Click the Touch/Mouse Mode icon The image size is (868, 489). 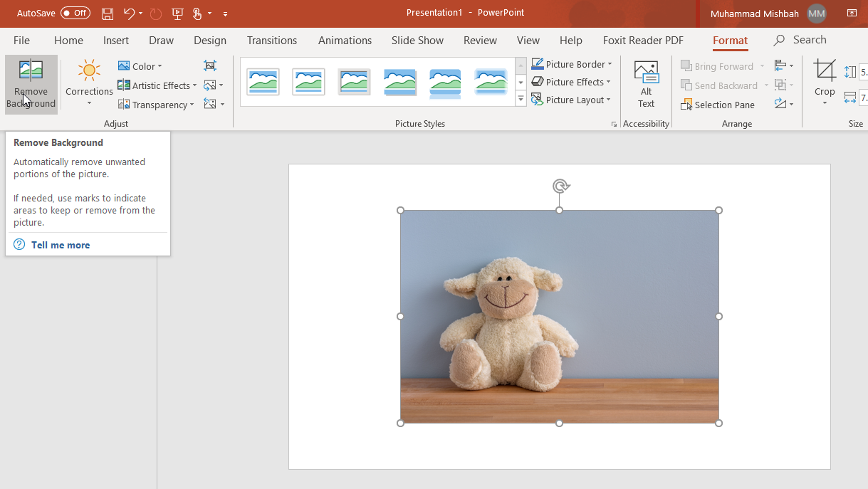pos(198,13)
